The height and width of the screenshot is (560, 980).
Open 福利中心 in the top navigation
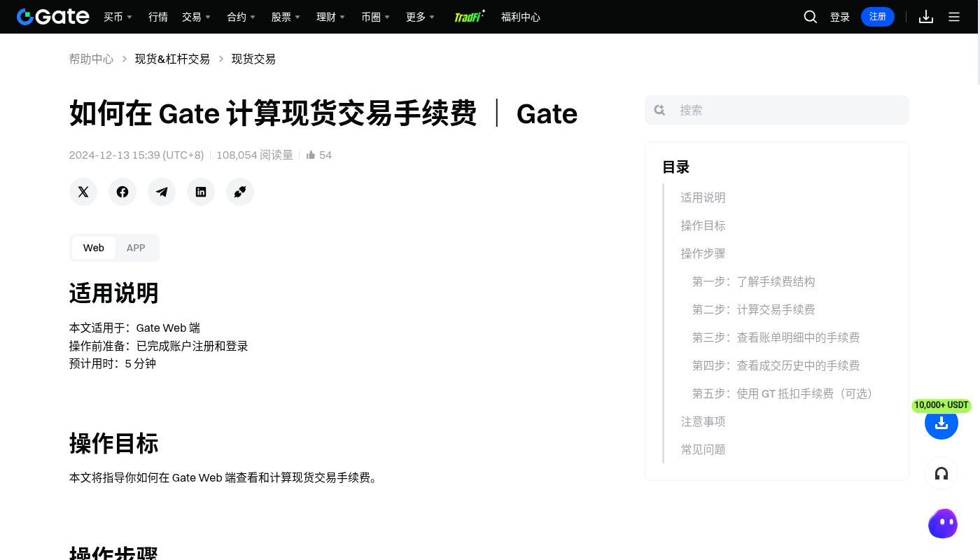point(521,17)
